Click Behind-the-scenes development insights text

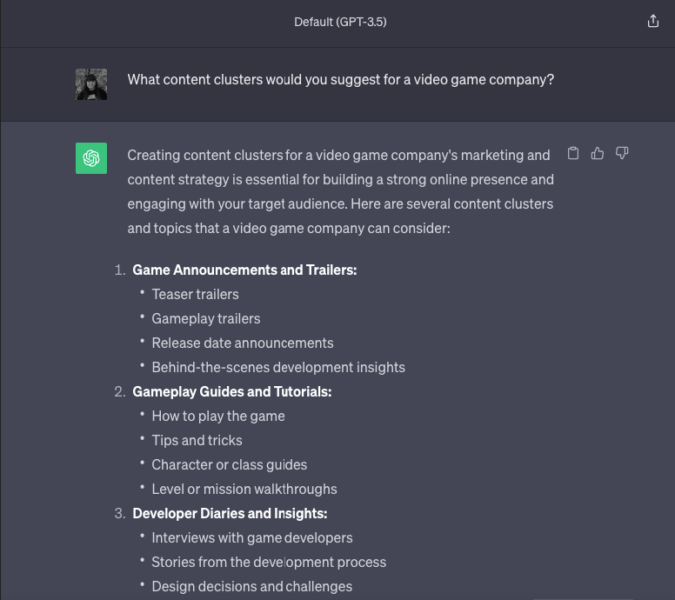pyautogui.click(x=278, y=367)
